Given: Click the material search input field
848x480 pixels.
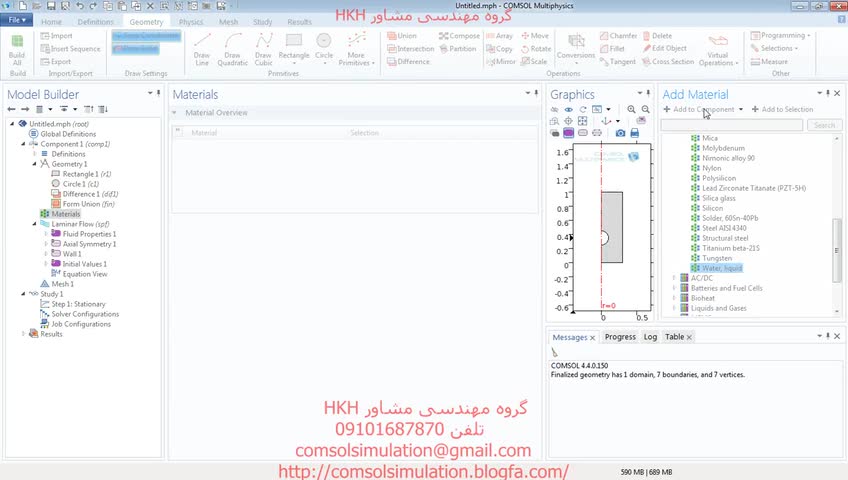Looking at the screenshot, I should click(x=732, y=125).
